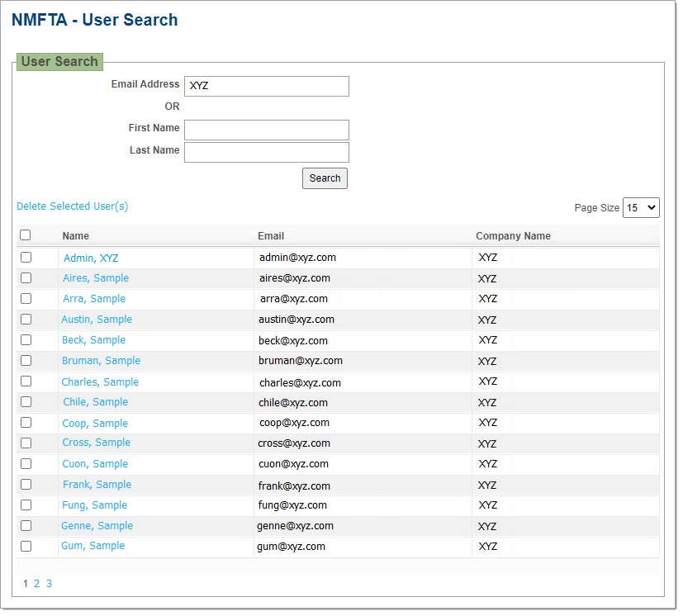
Task: Check the box for Admin, XYZ
Action: point(26,258)
